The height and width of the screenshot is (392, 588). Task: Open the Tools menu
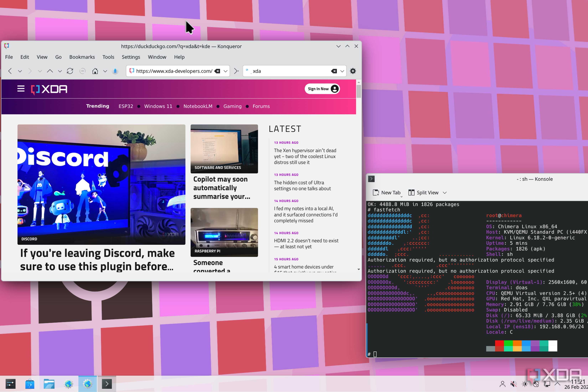(108, 57)
